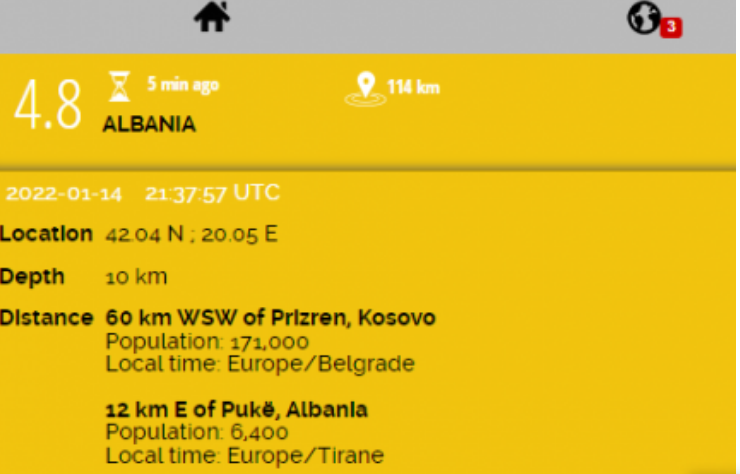Viewport: 740px width, 474px height.
Task: Select coordinates 42.04 N ; 20.05 E
Action: (191, 235)
